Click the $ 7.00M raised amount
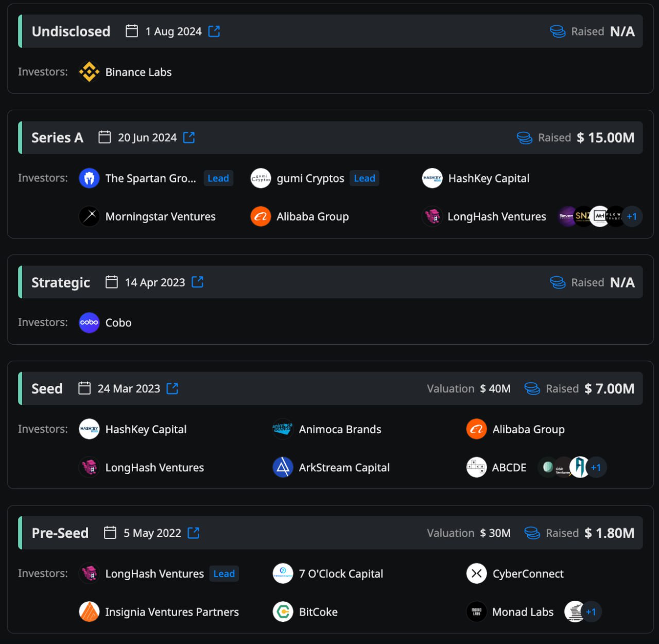Screen dimensions: 659x644 tap(610, 388)
